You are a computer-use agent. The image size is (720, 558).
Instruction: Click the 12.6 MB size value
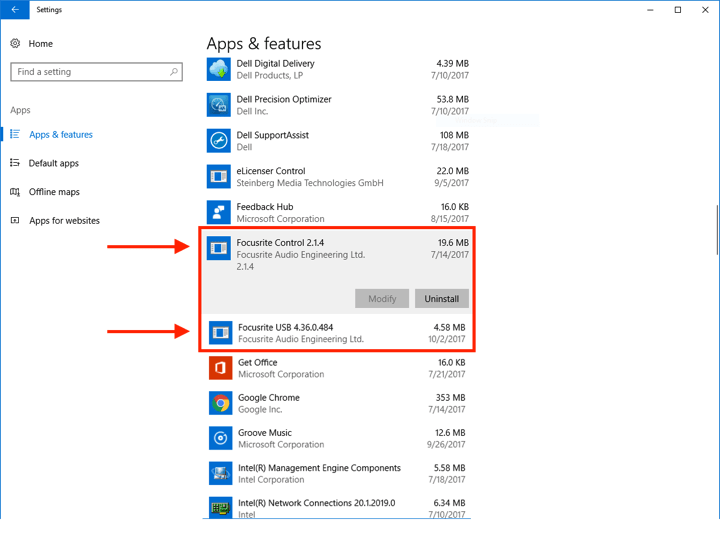click(x=450, y=433)
